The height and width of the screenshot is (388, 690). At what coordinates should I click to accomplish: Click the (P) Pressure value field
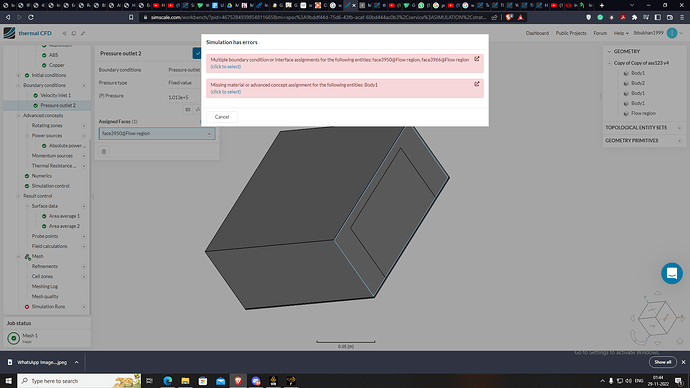[184, 97]
